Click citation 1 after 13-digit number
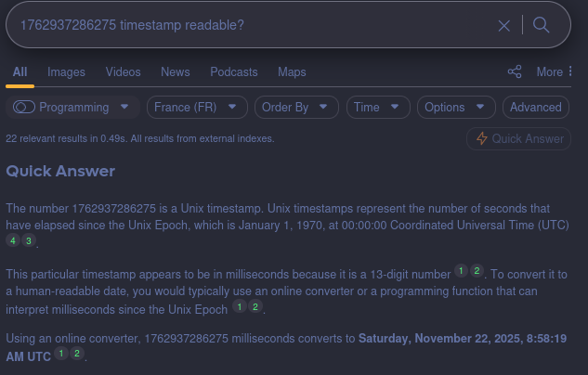The height and width of the screenshot is (375, 588). tap(460, 271)
